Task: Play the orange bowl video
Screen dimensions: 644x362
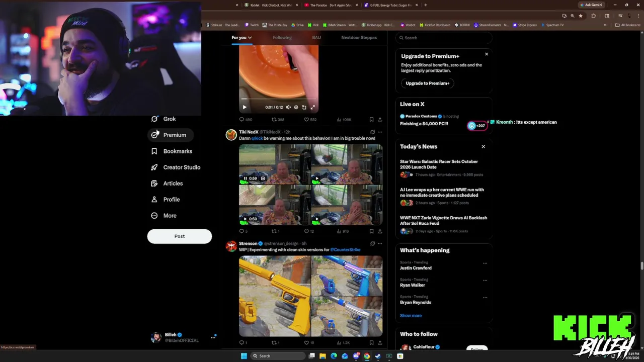Action: 245,107
